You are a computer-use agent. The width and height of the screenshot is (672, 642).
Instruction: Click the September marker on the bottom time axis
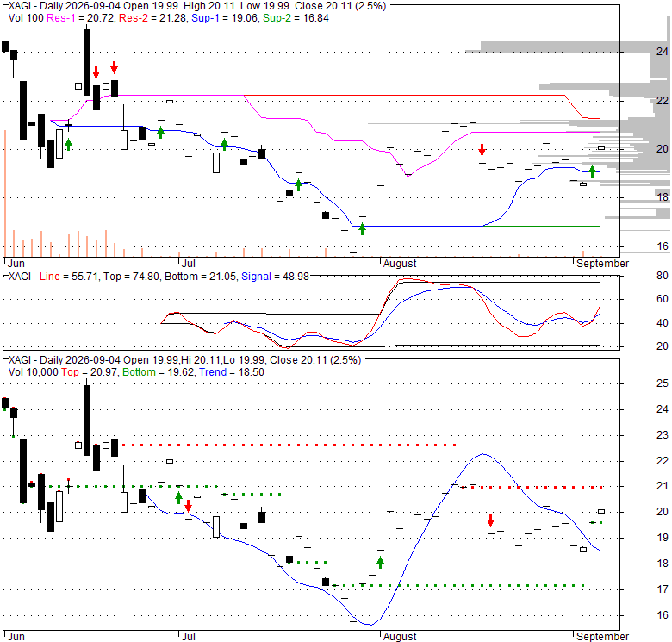point(602,636)
